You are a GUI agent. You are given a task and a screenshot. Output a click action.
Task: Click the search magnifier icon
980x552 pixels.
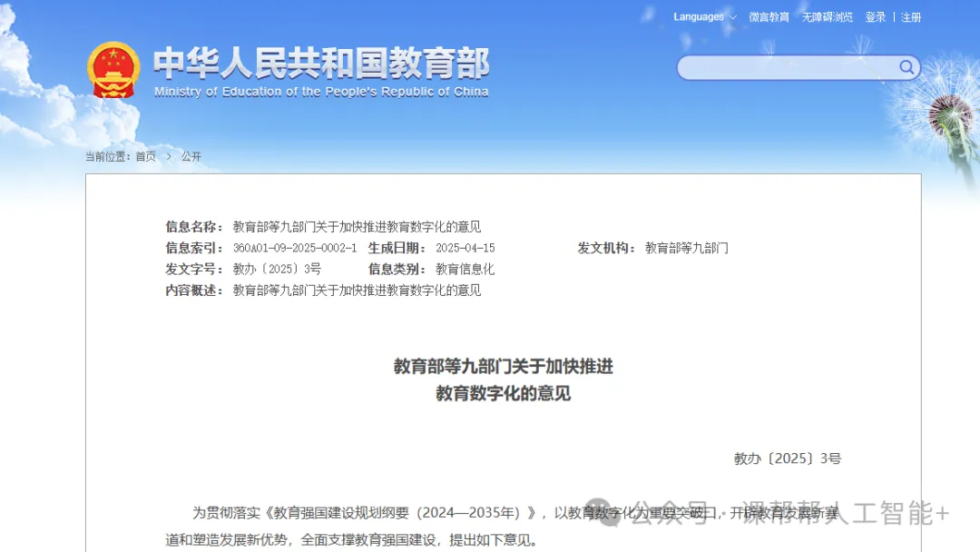tap(906, 67)
